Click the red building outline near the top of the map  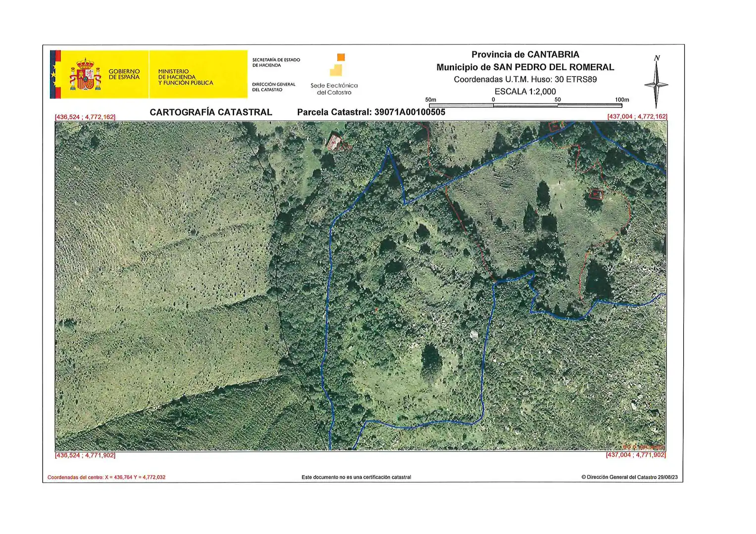[334, 142]
